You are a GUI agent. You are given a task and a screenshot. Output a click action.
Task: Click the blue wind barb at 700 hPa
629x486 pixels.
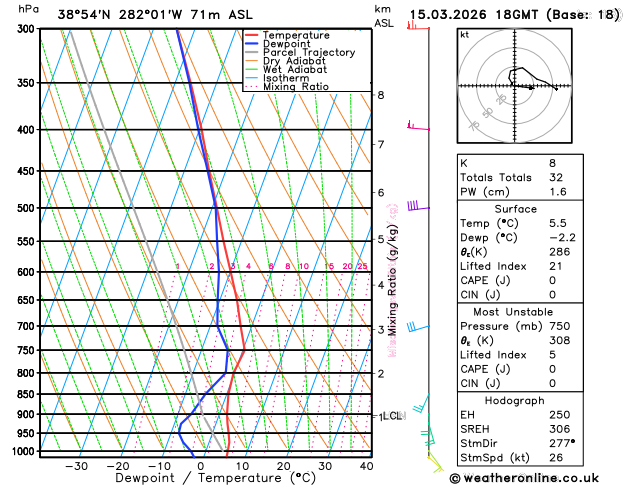418,326
